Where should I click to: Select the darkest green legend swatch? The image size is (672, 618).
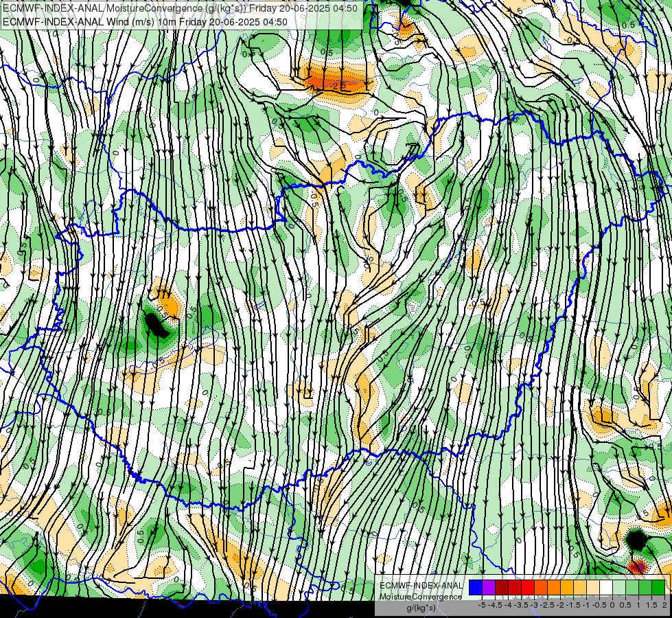(x=658, y=588)
